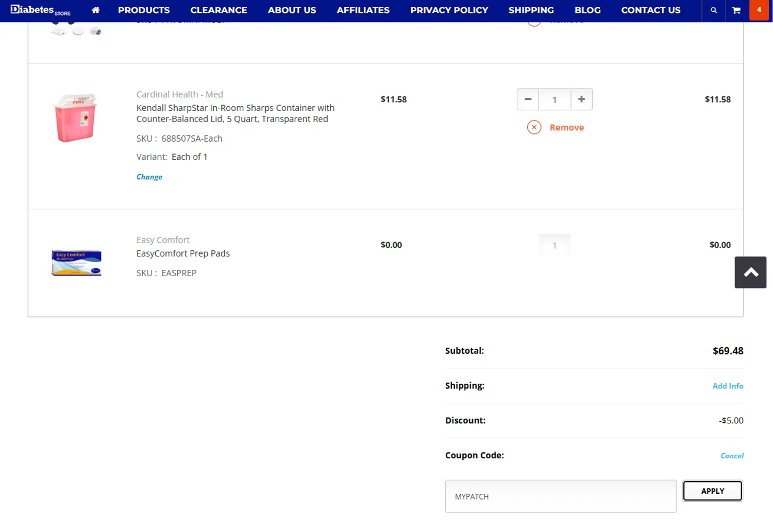Click the Easy Comfort brand text
Image resolution: width=773 pixels, height=532 pixels.
click(163, 240)
